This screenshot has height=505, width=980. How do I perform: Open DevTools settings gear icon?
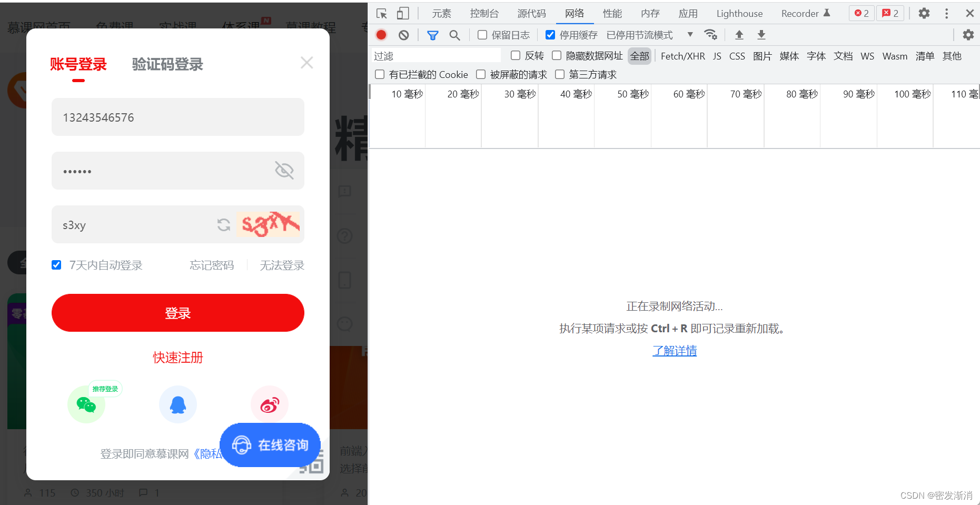924,13
